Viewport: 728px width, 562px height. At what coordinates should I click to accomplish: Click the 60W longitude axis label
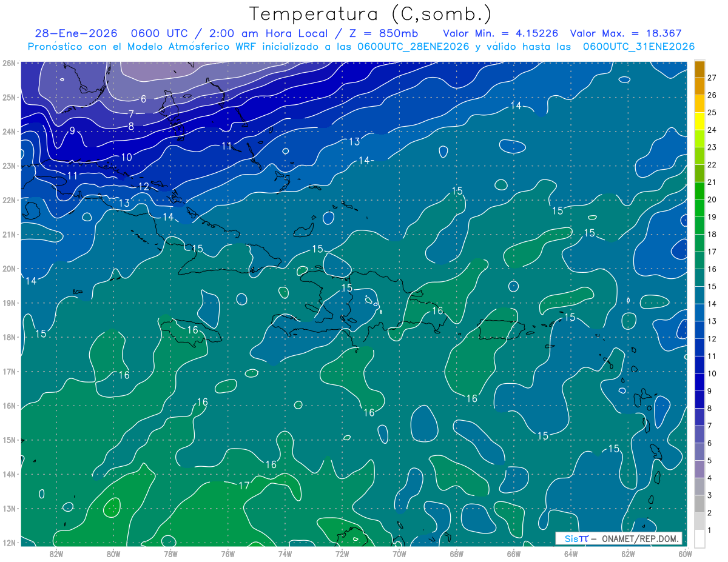coord(686,553)
